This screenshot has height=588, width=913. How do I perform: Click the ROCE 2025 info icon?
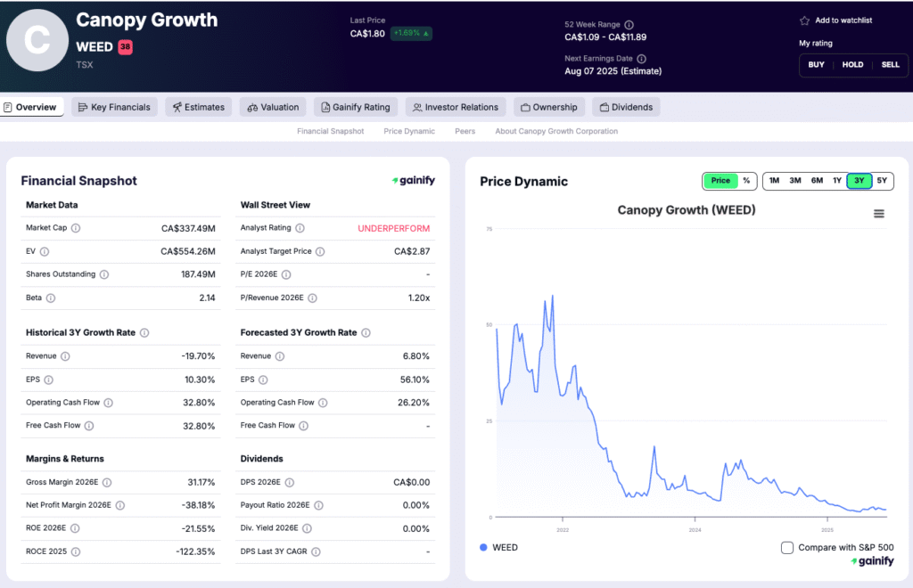(x=76, y=552)
